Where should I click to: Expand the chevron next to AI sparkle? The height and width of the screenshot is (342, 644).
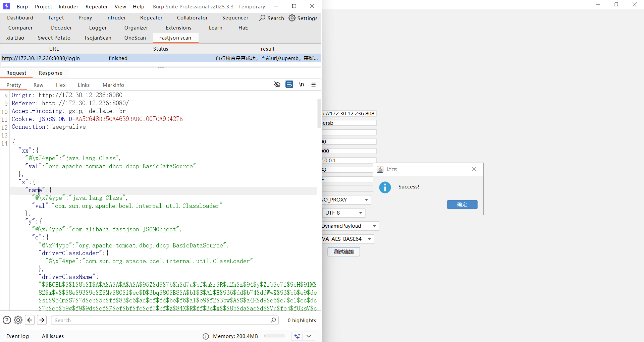(x=309, y=336)
